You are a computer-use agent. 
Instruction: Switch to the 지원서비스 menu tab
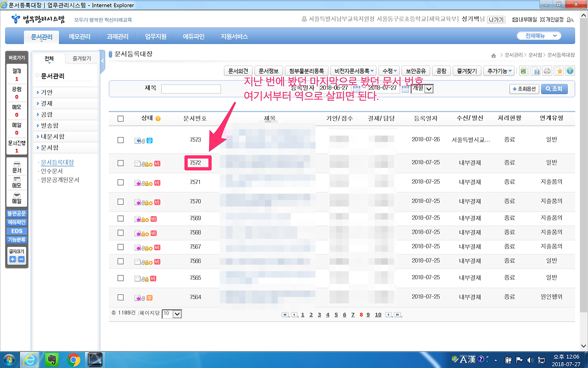coord(234,37)
